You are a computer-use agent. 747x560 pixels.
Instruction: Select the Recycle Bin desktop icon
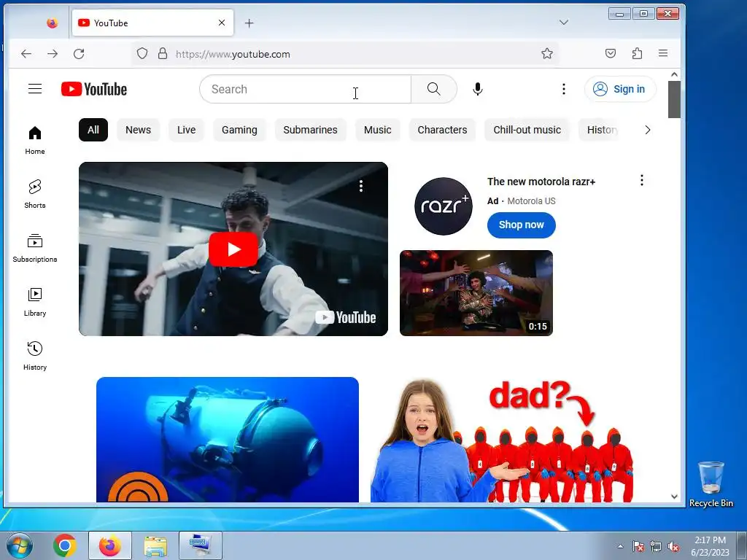(x=711, y=484)
